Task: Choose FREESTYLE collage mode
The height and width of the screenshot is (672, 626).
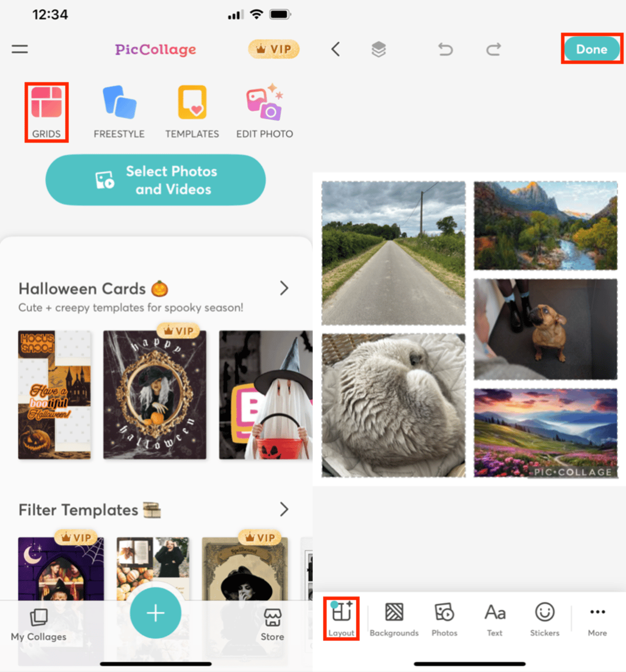Action: (119, 112)
